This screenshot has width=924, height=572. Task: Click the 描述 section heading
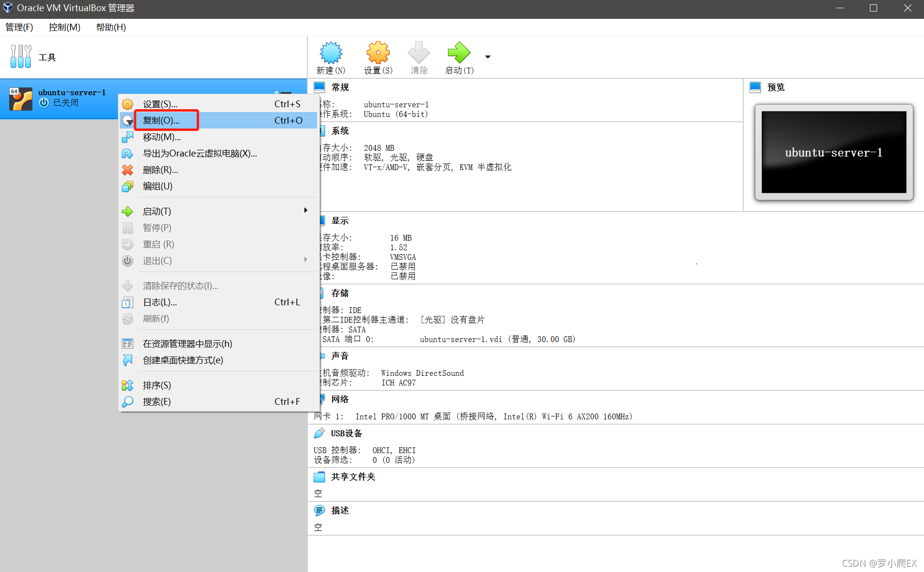click(340, 511)
